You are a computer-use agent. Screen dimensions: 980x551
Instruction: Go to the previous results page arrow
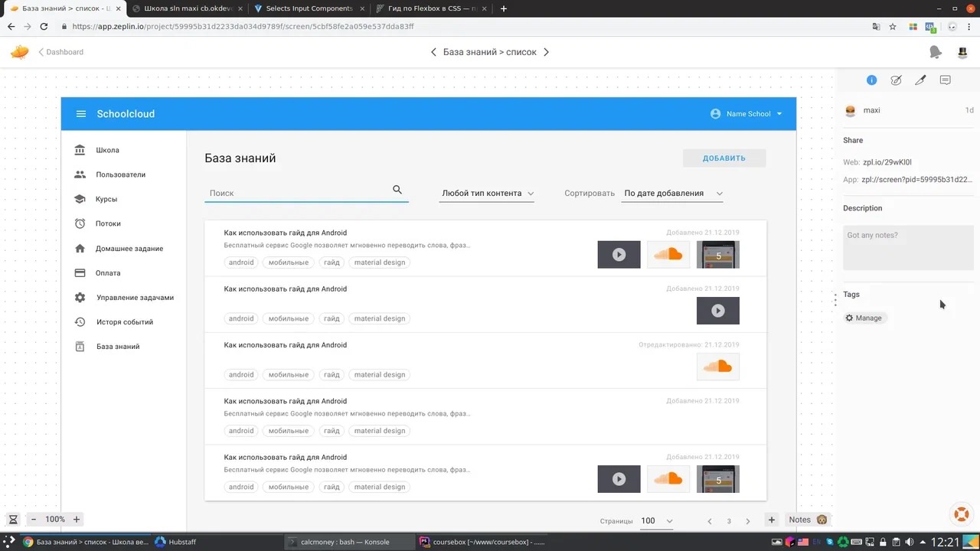click(710, 521)
